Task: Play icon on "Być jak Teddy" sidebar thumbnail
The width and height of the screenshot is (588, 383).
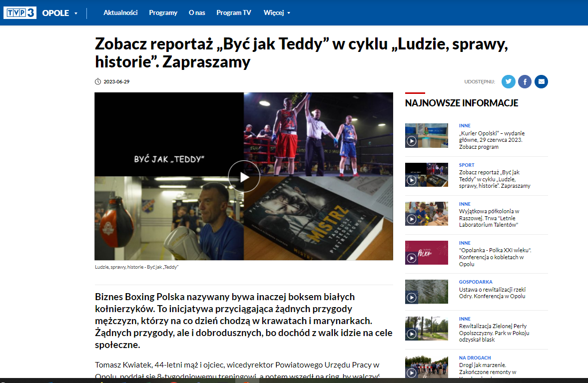Action: coord(411,180)
